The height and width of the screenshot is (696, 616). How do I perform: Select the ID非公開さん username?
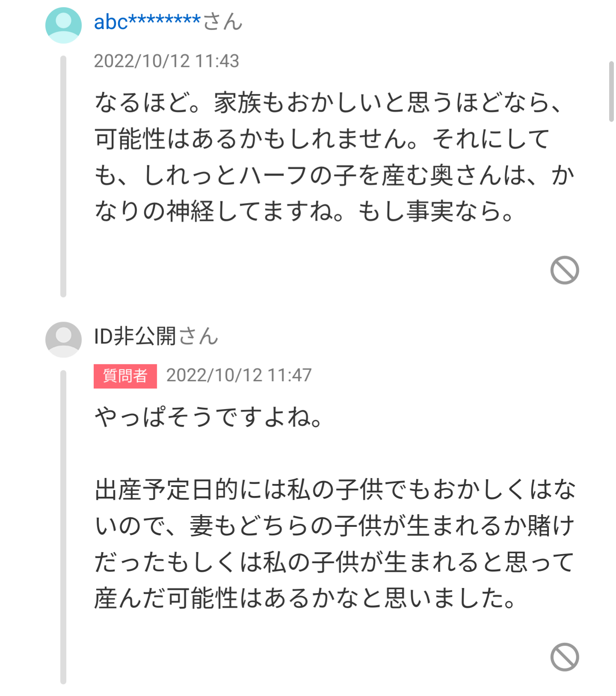pyautogui.click(x=156, y=336)
